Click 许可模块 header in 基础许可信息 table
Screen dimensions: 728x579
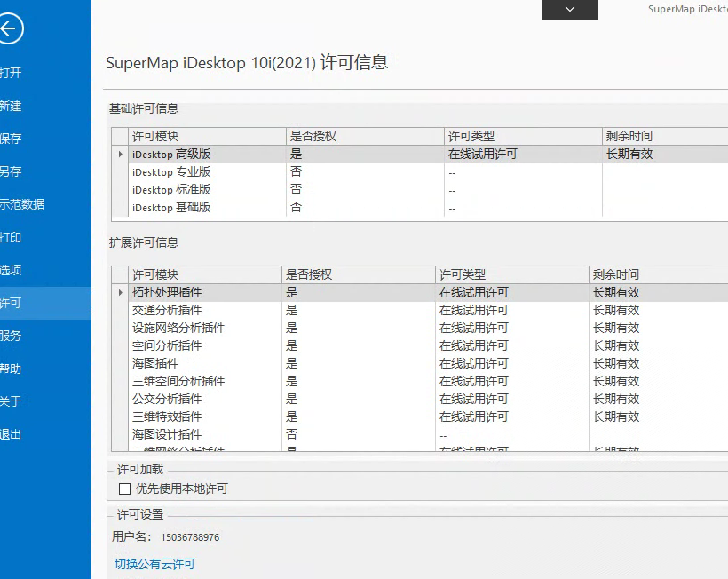(x=207, y=136)
